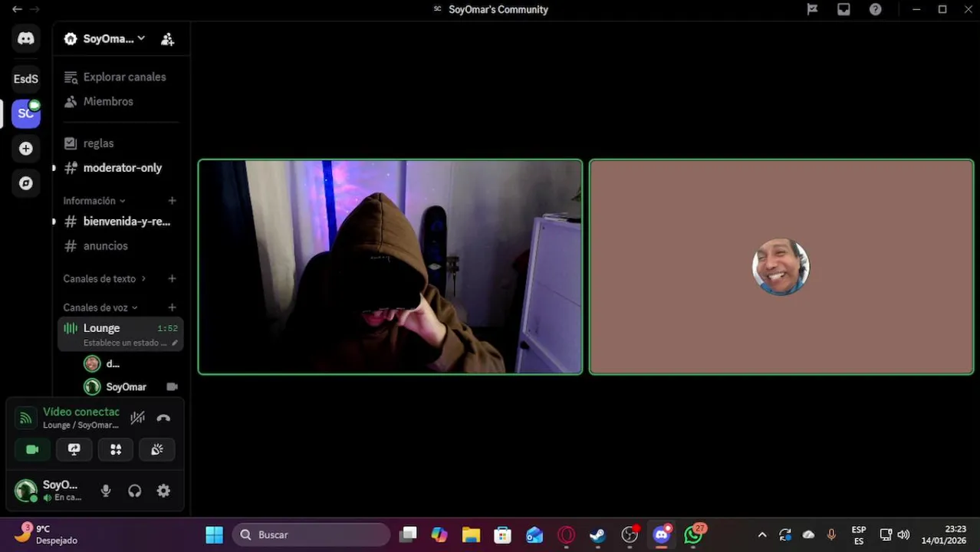Disconnect from voice call

point(163,418)
